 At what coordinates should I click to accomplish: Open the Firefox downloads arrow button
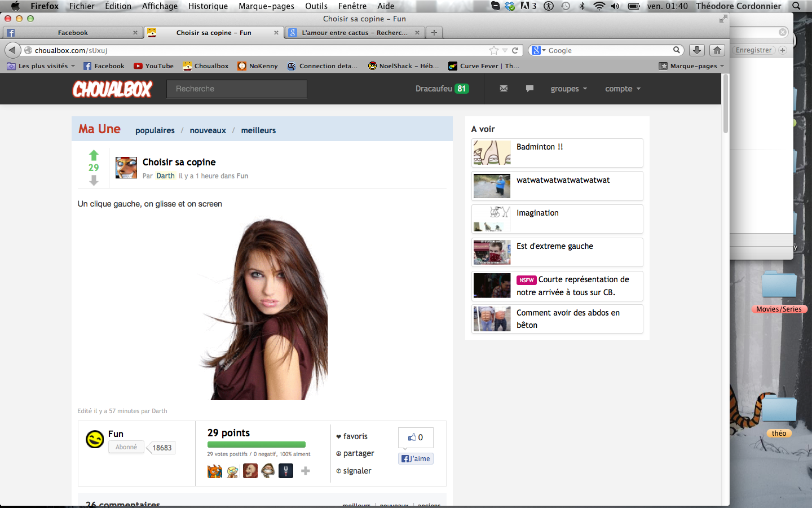[x=697, y=50]
